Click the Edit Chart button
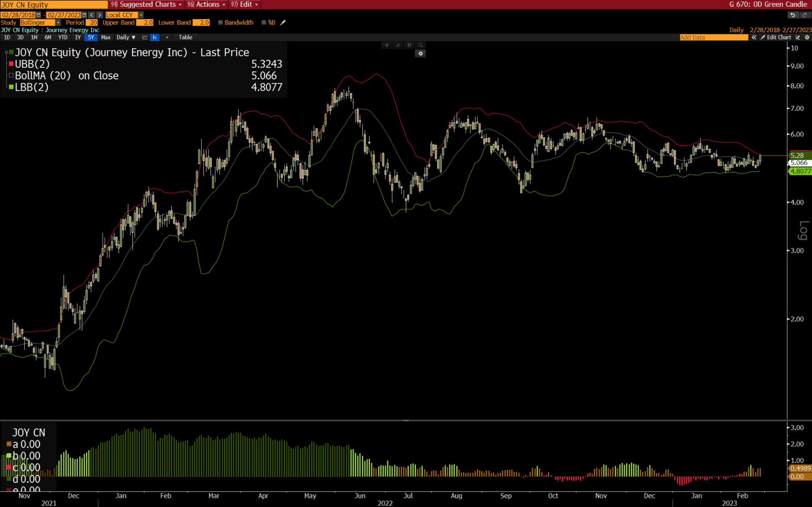This screenshot has width=812, height=507. pyautogui.click(x=776, y=37)
